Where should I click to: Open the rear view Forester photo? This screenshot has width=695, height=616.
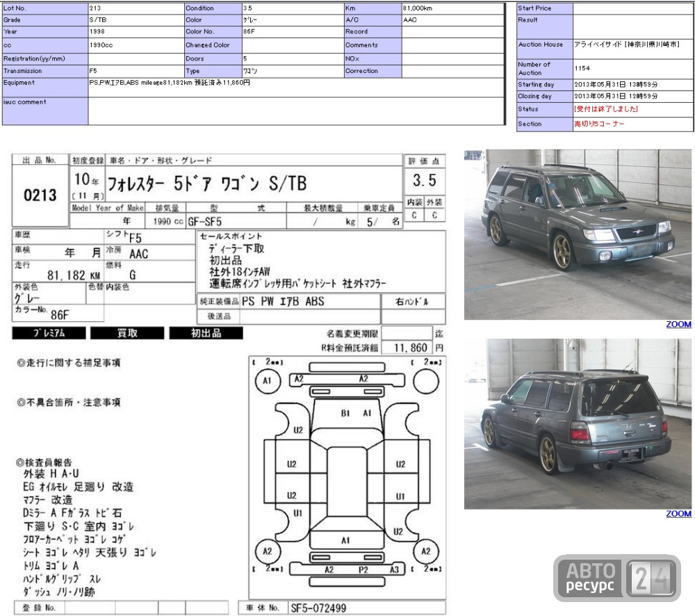[578, 423]
